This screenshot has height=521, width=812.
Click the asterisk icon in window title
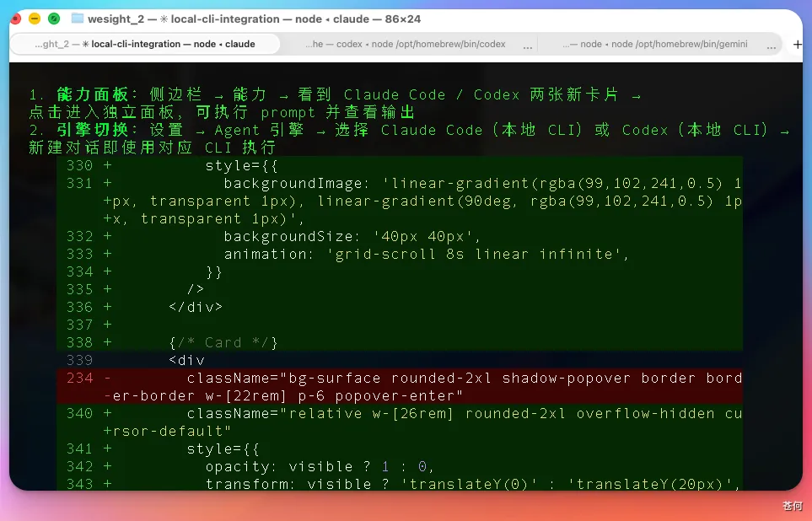tap(160, 18)
